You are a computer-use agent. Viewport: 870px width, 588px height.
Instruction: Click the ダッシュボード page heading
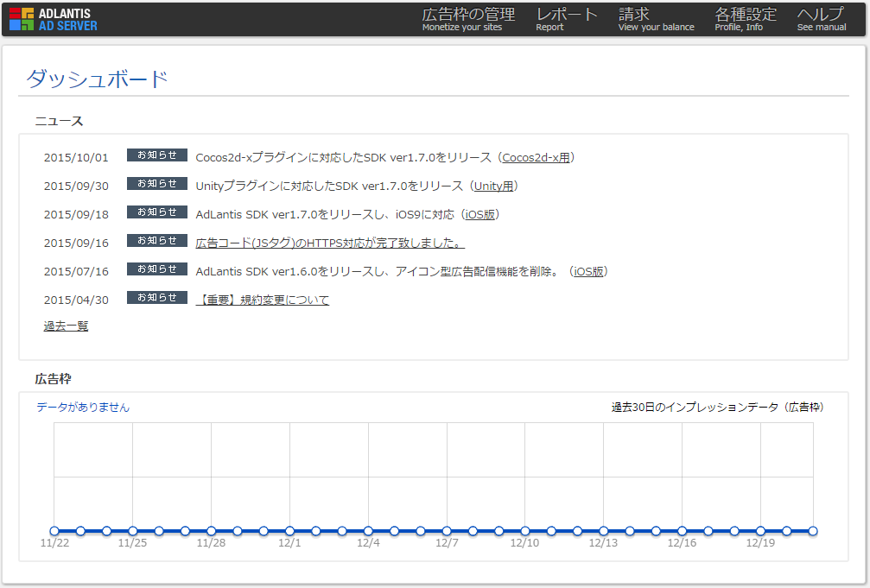[97, 79]
